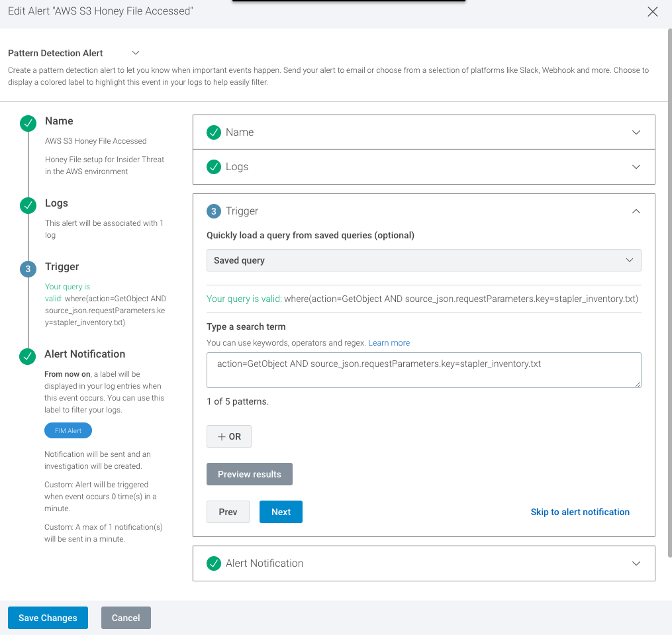This screenshot has width=672, height=635.
Task: Click the Preview results button
Action: click(x=250, y=474)
